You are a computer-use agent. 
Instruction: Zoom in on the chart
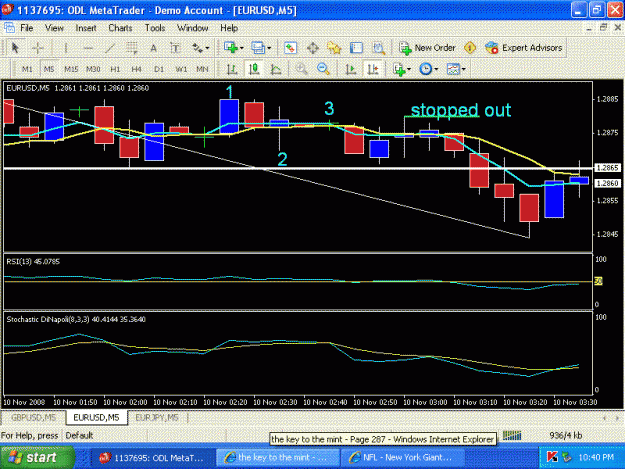tap(301, 69)
